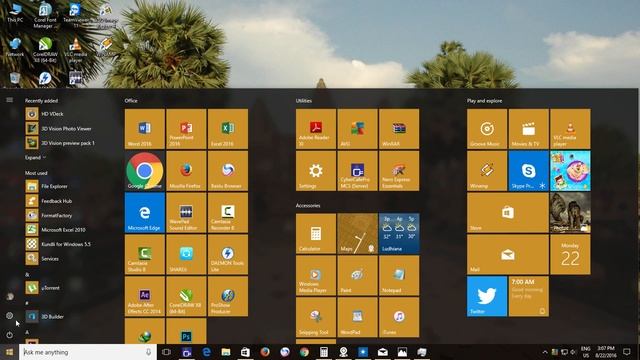
Task: Launch the Twitter tile
Action: (x=487, y=296)
